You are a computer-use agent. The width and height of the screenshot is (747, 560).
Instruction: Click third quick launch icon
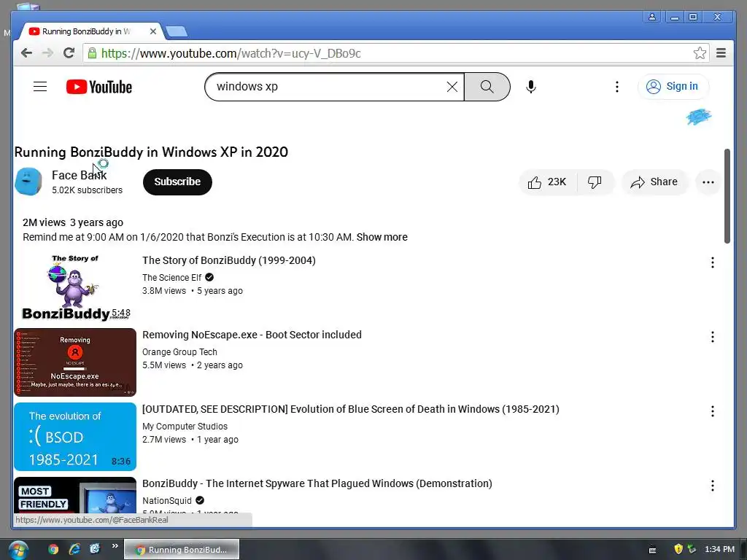95,550
